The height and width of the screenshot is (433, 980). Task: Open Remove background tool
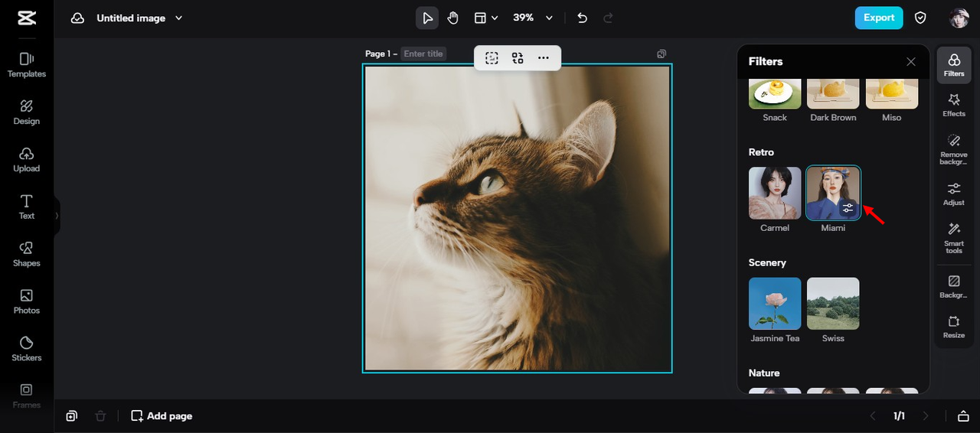coord(954,149)
